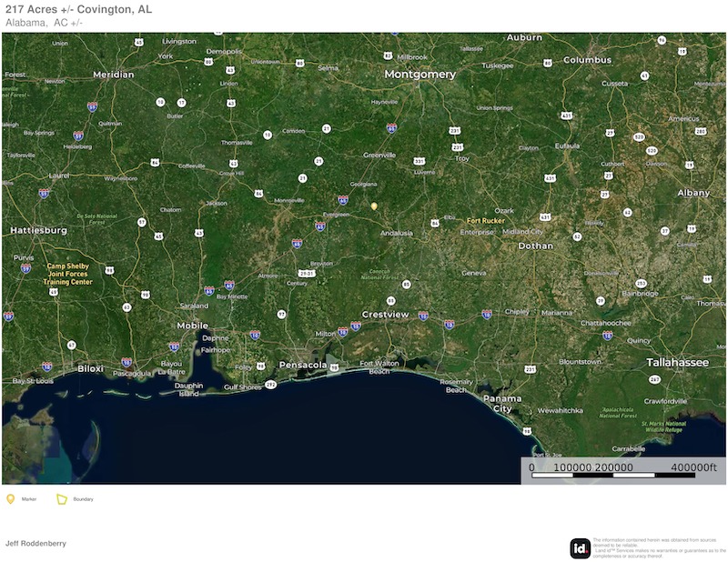This screenshot has height=562, width=728.
Task: Click the Land id logo
Action: pos(580,548)
